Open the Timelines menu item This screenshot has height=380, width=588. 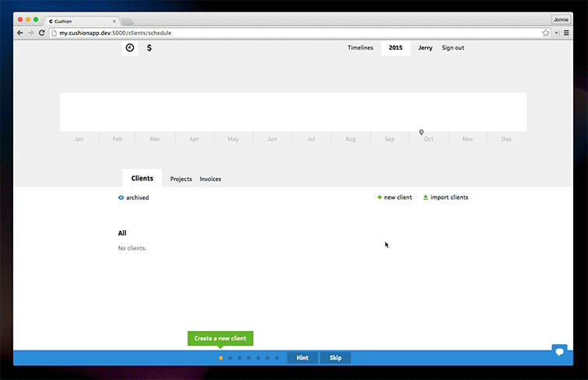tap(360, 47)
